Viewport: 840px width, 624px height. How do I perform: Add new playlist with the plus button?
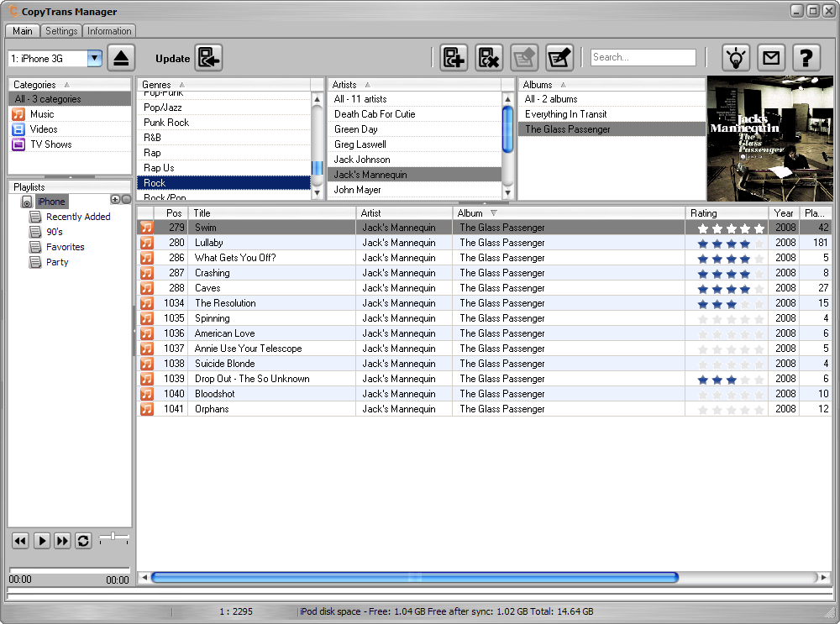point(115,200)
